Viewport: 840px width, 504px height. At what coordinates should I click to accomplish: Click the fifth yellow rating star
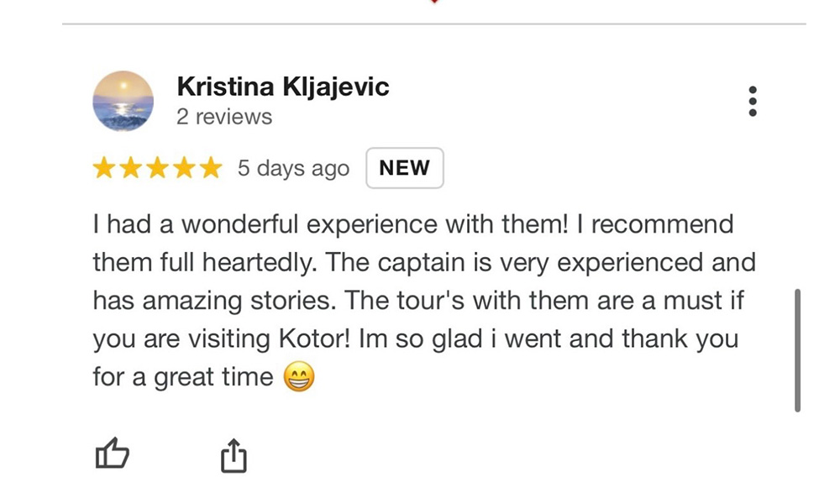tap(210, 169)
